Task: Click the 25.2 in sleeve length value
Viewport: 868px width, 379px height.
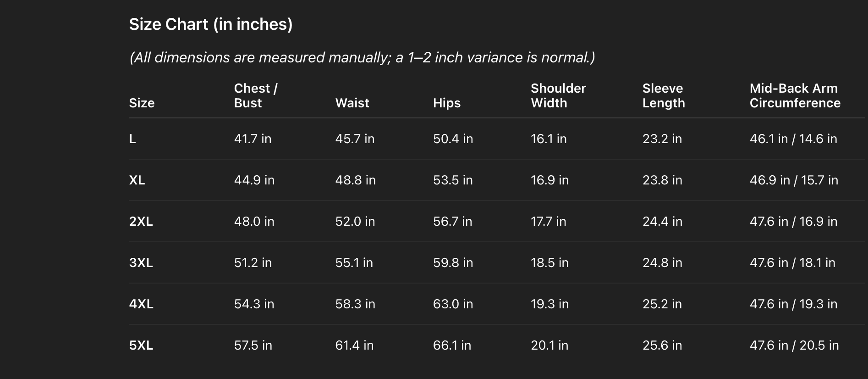Action: coord(662,304)
